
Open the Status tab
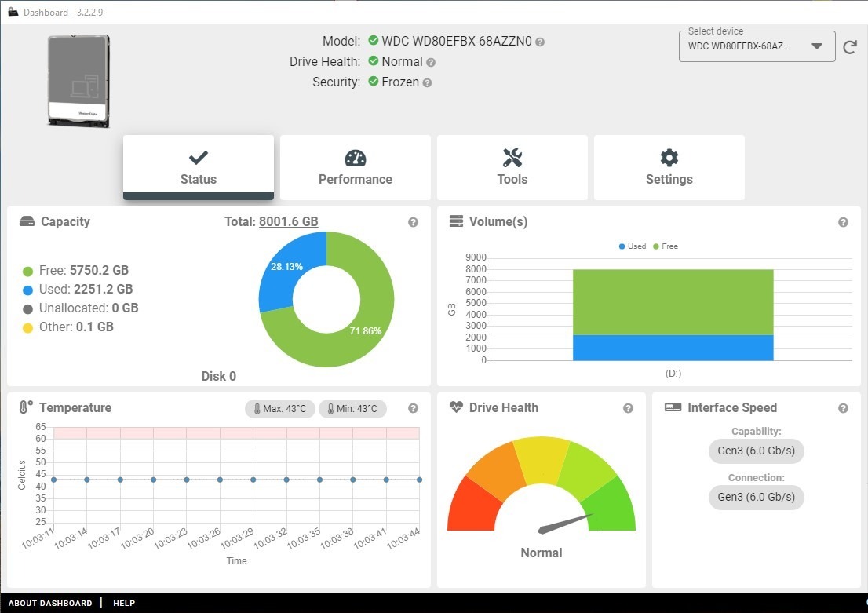pos(199,167)
